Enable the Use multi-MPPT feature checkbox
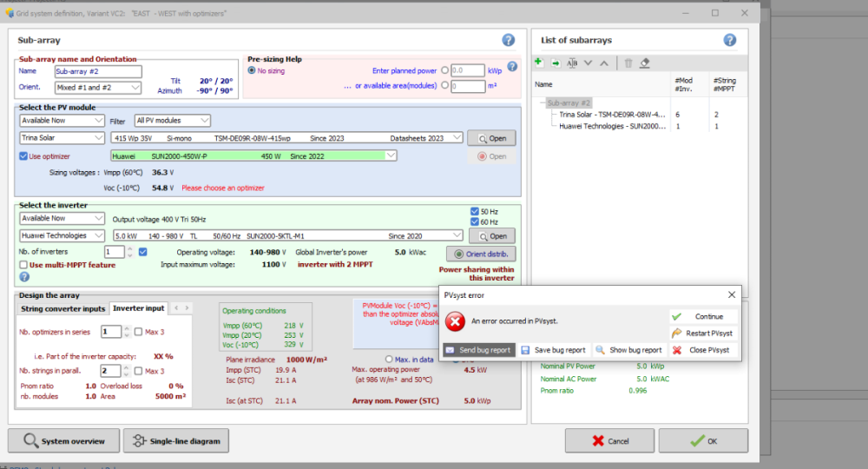868x469 pixels. [x=24, y=265]
